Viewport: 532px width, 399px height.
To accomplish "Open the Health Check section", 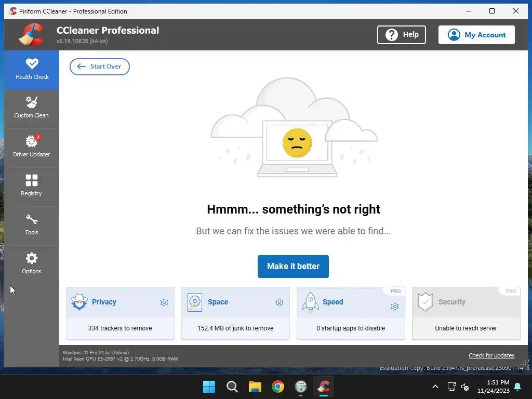I will (32, 70).
